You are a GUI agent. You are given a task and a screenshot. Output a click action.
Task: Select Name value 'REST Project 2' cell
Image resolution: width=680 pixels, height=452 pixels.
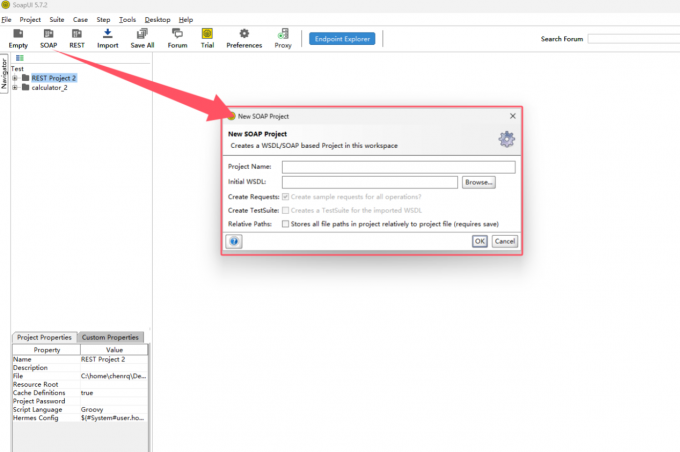click(x=114, y=359)
